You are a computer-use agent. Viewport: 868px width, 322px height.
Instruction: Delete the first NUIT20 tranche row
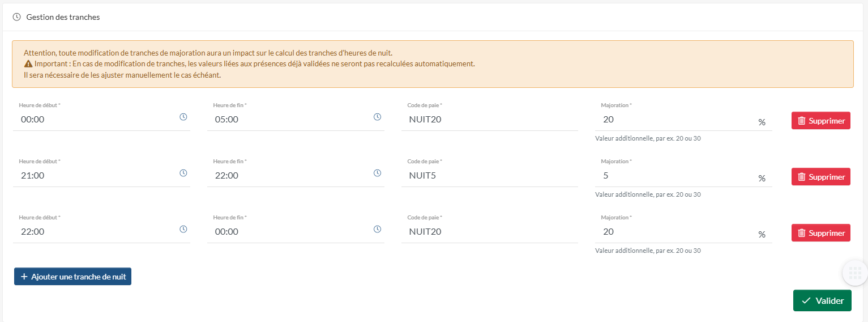pyautogui.click(x=820, y=121)
